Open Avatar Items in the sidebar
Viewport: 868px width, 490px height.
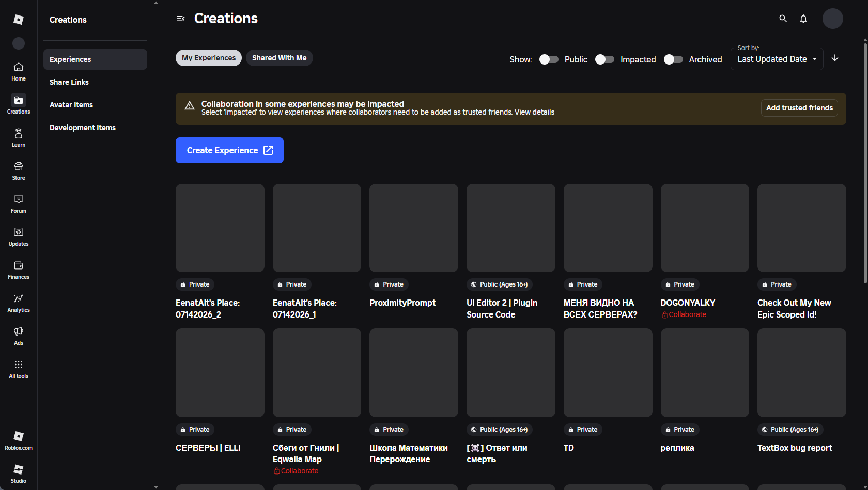(95, 105)
